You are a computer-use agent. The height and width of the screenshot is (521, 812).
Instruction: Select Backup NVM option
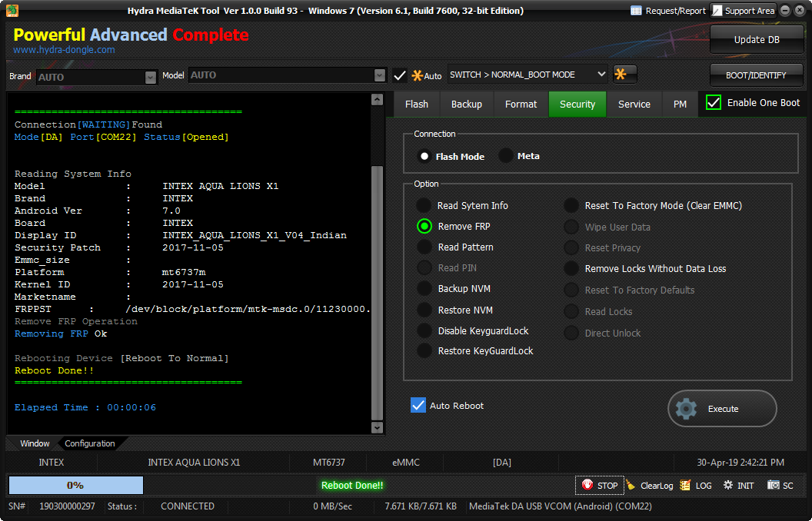click(424, 289)
